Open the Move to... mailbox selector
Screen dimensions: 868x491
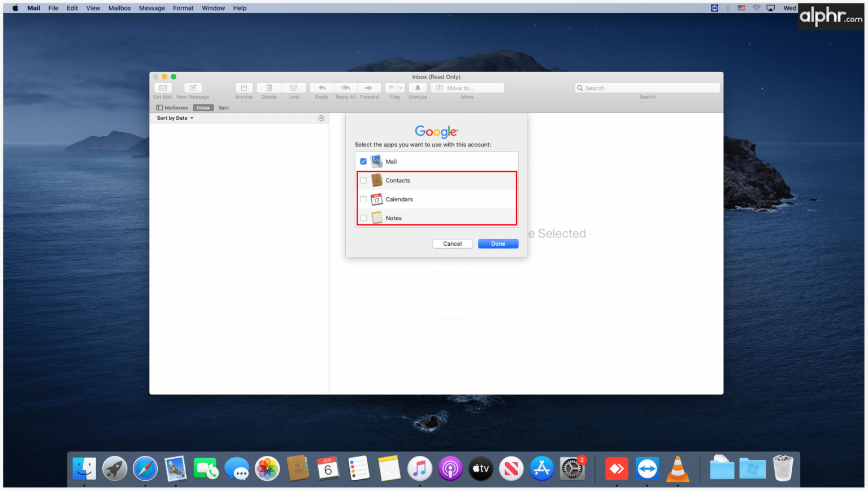[x=467, y=88]
